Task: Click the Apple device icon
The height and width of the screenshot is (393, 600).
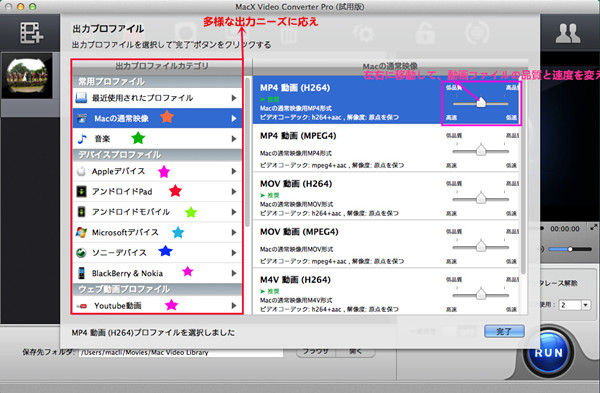Action: click(x=81, y=171)
